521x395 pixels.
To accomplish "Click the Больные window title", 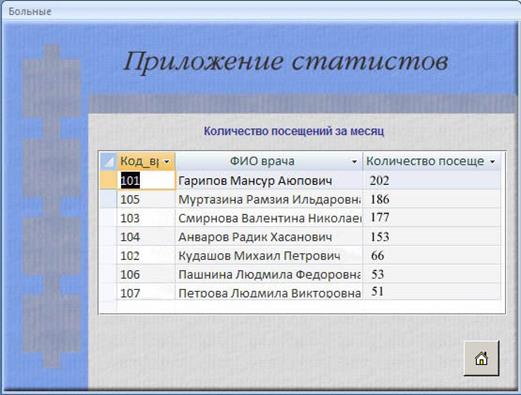I will click(30, 11).
